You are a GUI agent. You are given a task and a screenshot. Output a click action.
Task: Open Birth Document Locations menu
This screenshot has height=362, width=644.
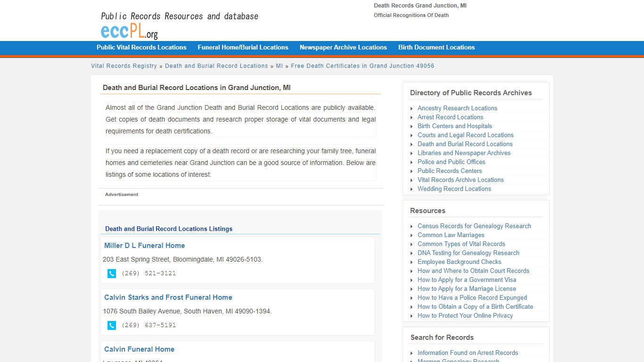(437, 47)
